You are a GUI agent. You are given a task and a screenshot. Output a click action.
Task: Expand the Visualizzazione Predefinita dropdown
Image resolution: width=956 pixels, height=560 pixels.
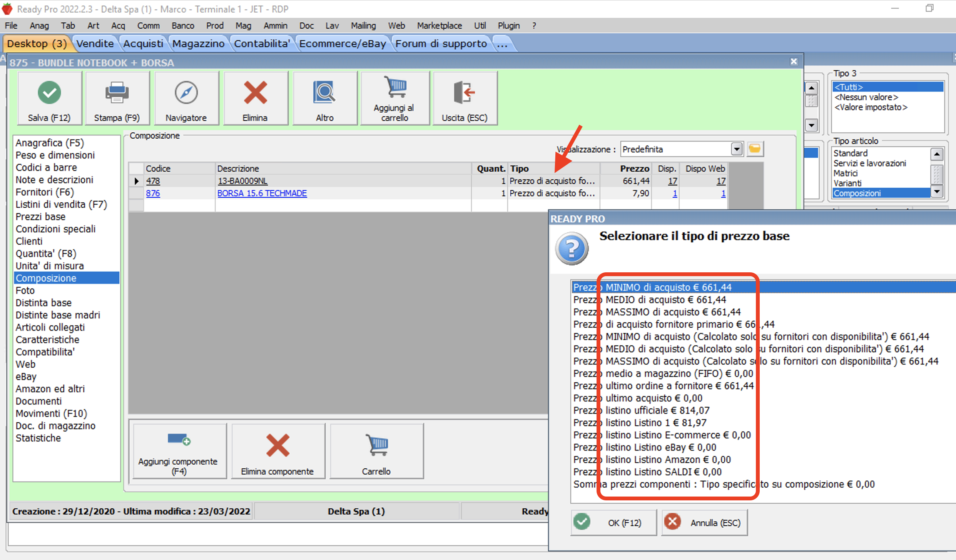(x=736, y=149)
